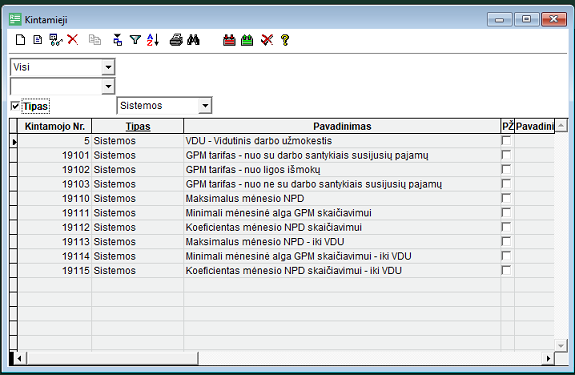The width and height of the screenshot is (575, 375).
Task: Check PŽ box for variable 19103
Action: click(x=506, y=184)
